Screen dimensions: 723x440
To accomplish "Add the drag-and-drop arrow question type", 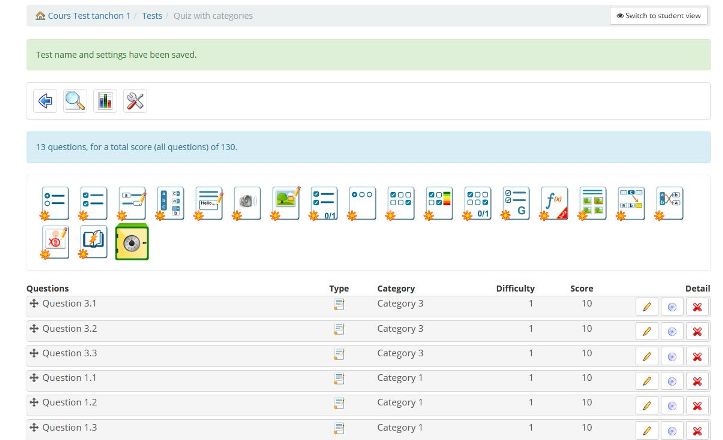I will [631, 203].
